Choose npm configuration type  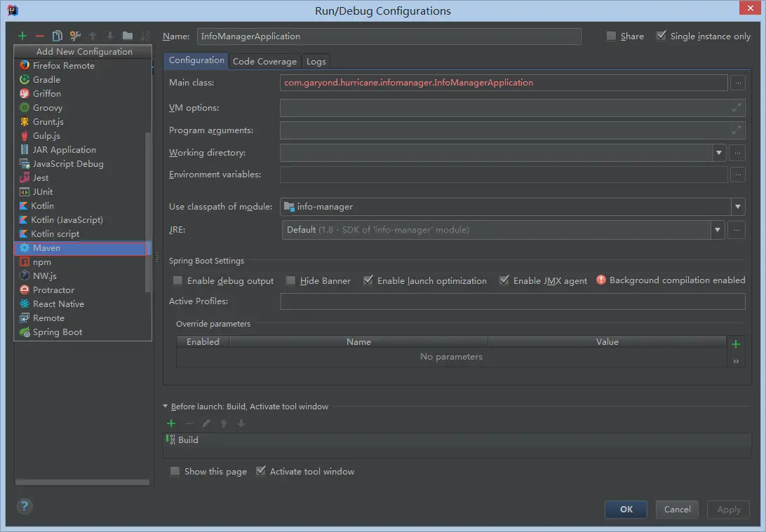click(x=80, y=262)
